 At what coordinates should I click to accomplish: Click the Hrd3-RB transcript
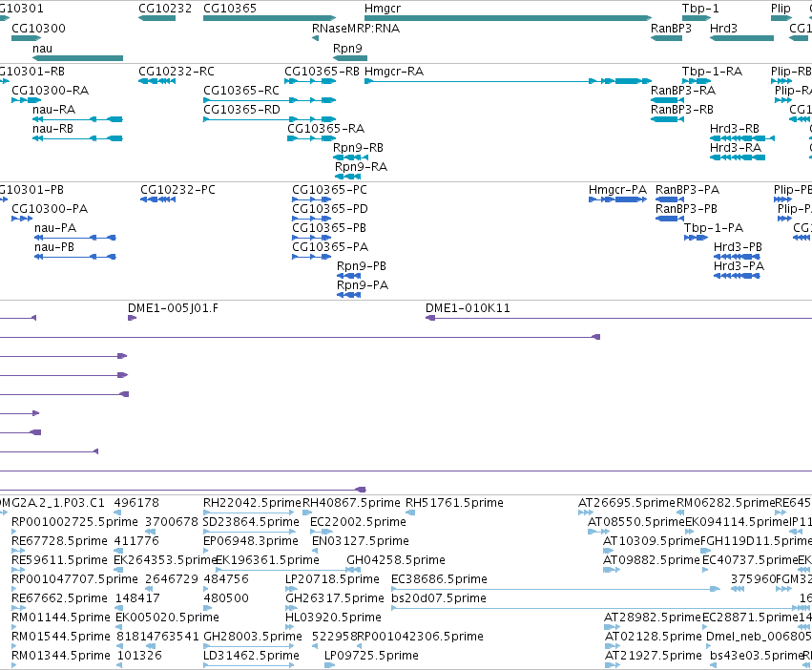(742, 138)
